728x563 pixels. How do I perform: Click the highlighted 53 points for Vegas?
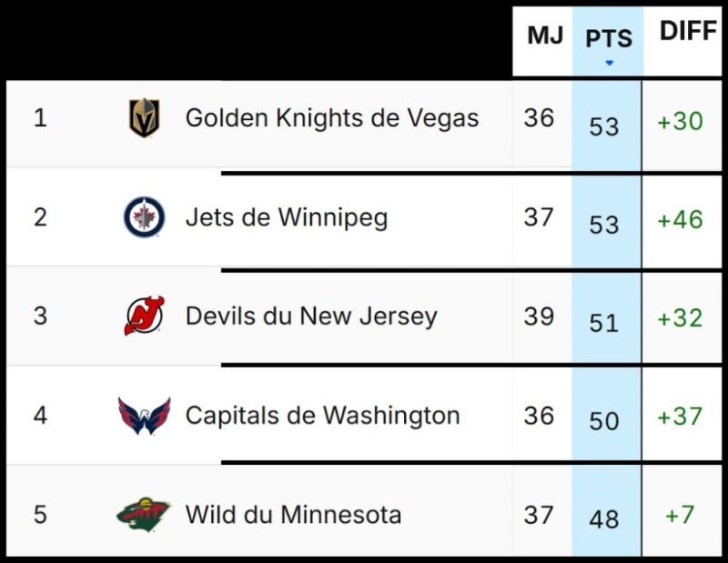tap(606, 125)
